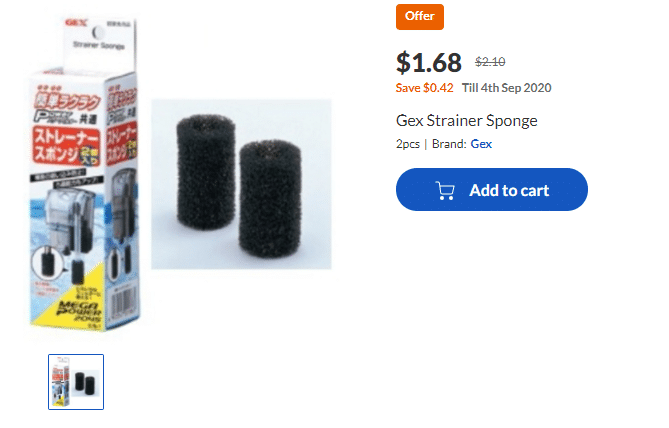The width and height of the screenshot is (669, 428).
Task: Click the Brand: label text
Action: click(449, 144)
